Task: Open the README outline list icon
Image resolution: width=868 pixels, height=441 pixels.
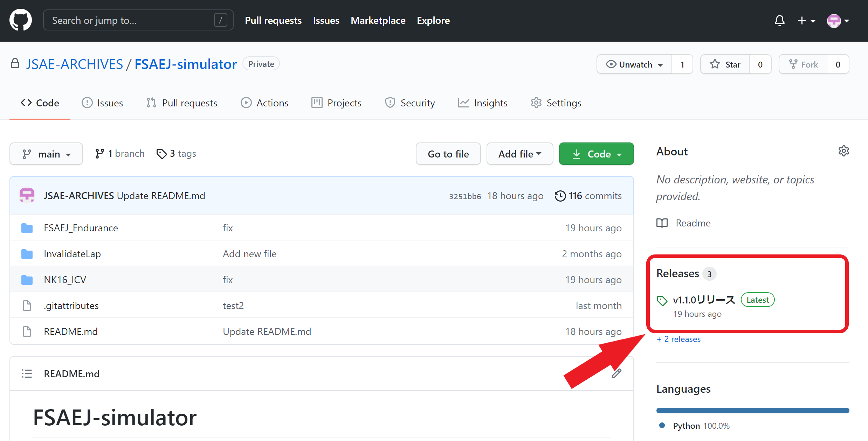Action: pyautogui.click(x=27, y=374)
